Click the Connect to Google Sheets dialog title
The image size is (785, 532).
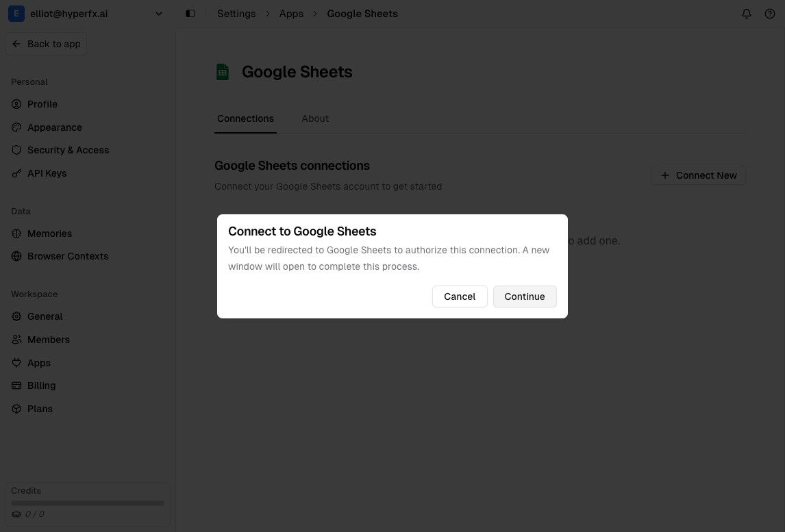[x=302, y=231]
